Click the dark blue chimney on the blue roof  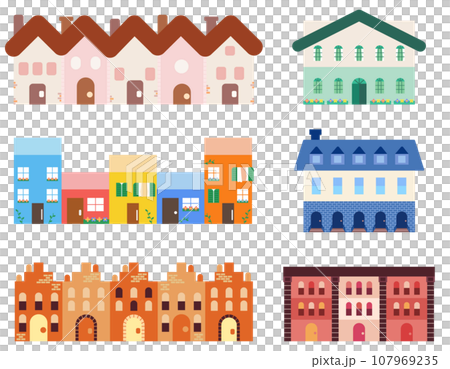(315, 135)
